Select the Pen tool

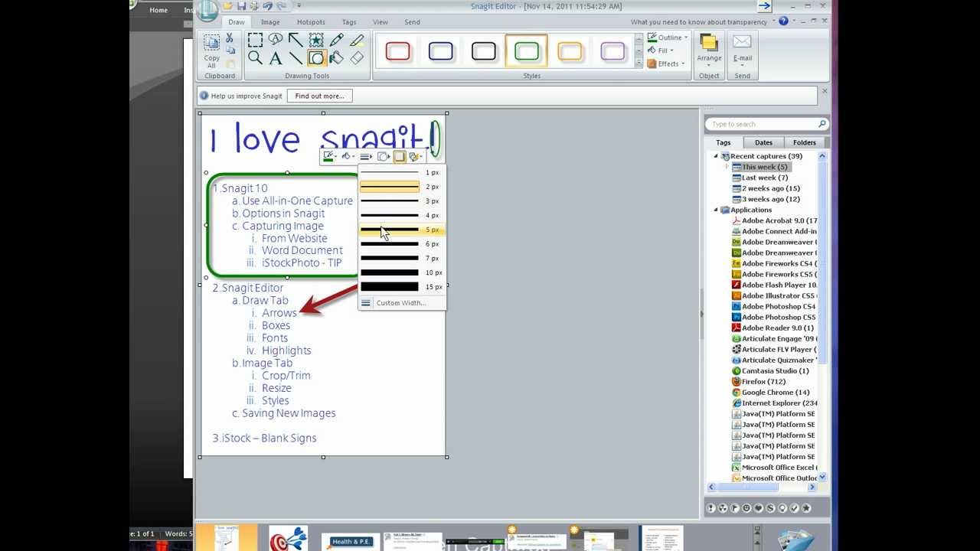click(x=336, y=41)
